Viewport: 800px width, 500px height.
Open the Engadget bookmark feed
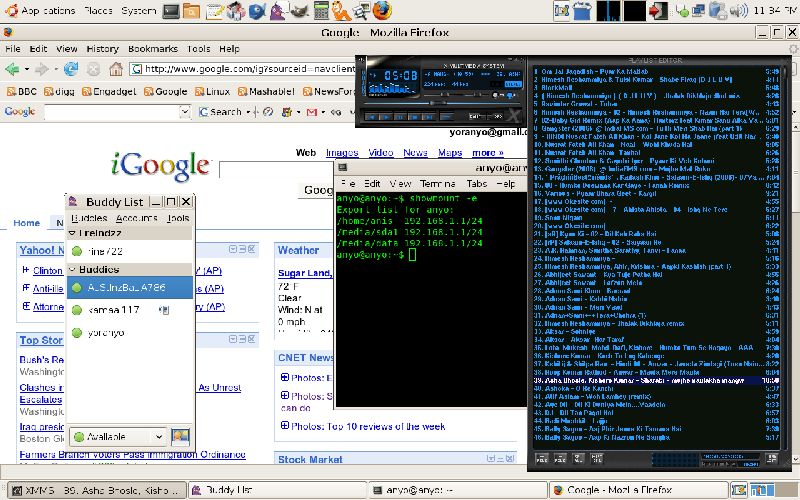click(x=109, y=91)
